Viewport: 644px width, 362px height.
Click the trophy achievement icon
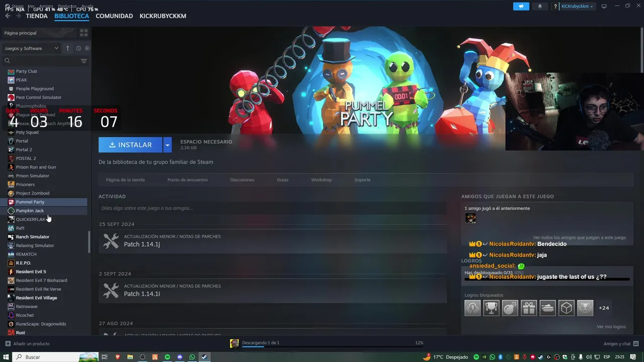[491, 308]
